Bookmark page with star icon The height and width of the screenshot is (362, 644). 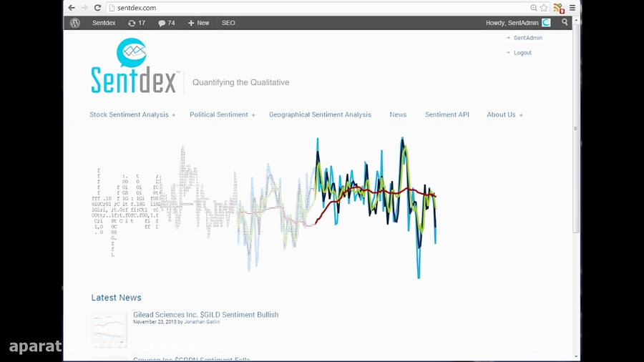[544, 8]
